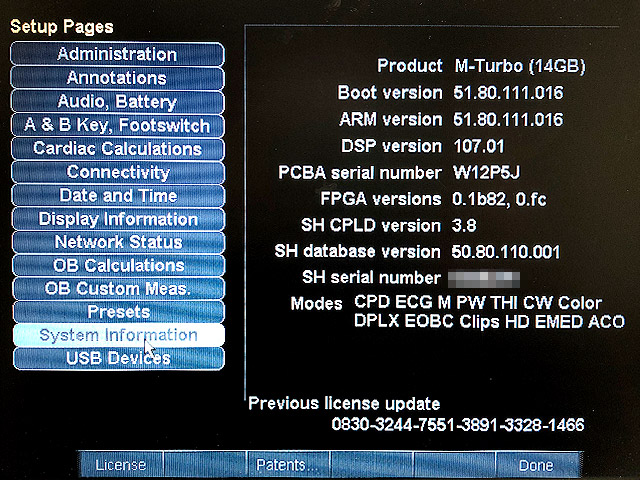This screenshot has height=480, width=640.
Task: Click FPGA versions value 0.1b82, 0.fc
Action: tap(499, 199)
